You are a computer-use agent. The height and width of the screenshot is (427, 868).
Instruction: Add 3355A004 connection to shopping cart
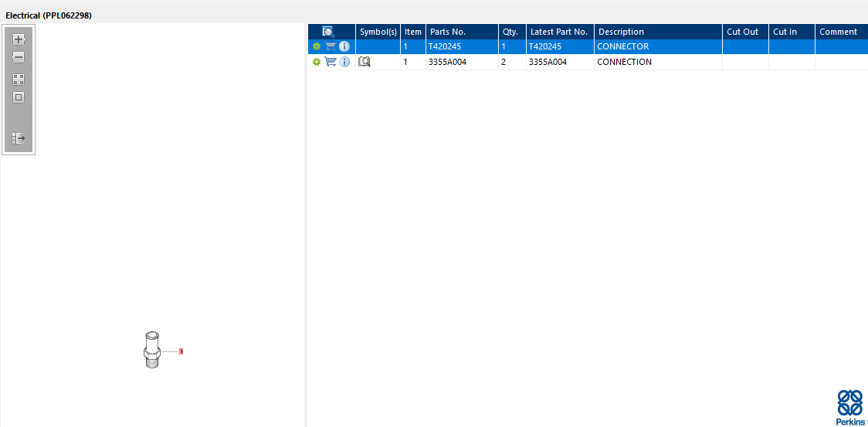(x=331, y=62)
